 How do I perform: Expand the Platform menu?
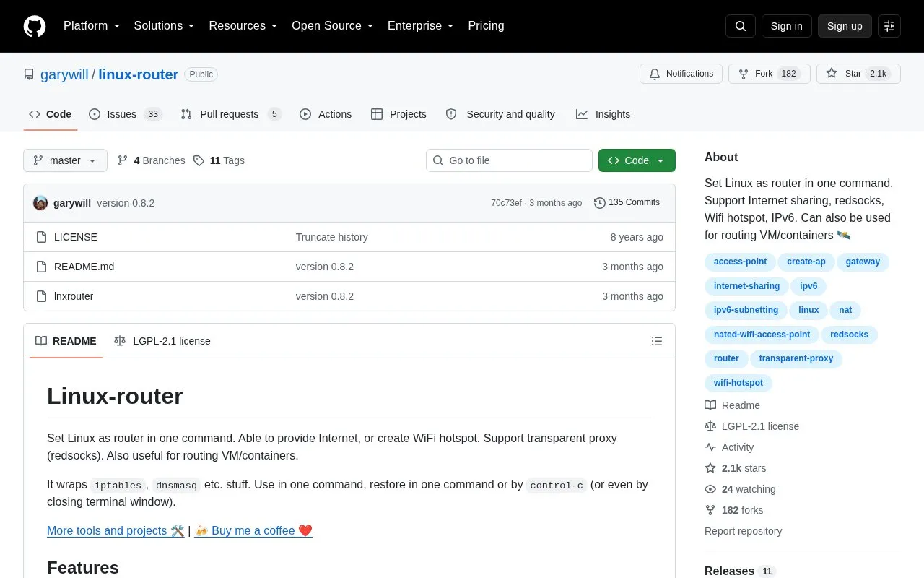[92, 26]
